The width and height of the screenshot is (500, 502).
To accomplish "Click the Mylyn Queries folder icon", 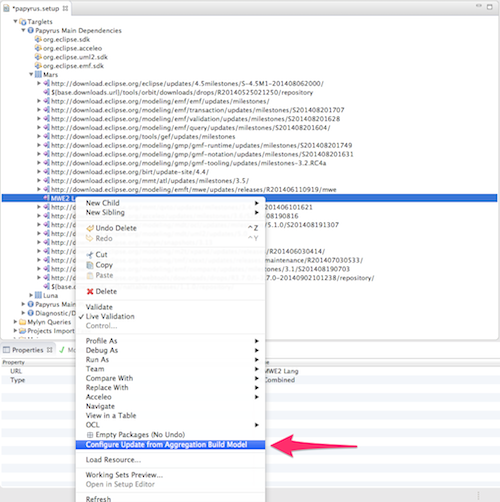I will 23,322.
